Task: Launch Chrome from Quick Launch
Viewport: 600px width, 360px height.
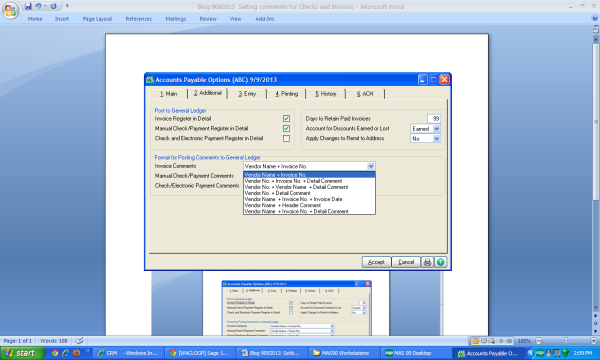Action: 55,353
